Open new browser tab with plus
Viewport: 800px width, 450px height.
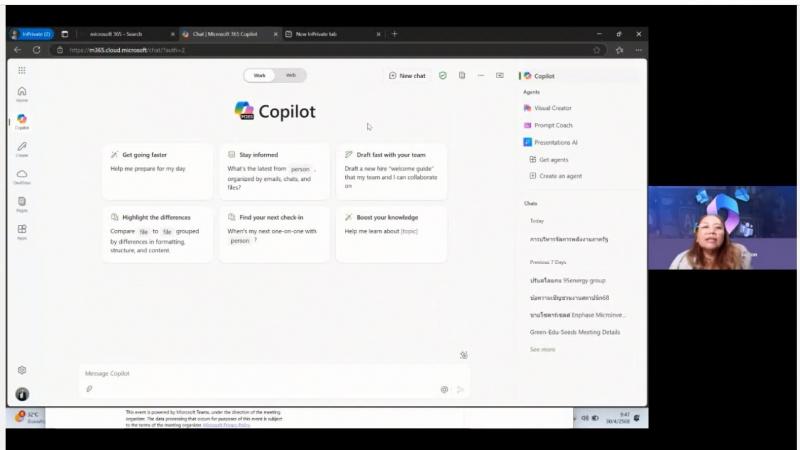coord(394,34)
